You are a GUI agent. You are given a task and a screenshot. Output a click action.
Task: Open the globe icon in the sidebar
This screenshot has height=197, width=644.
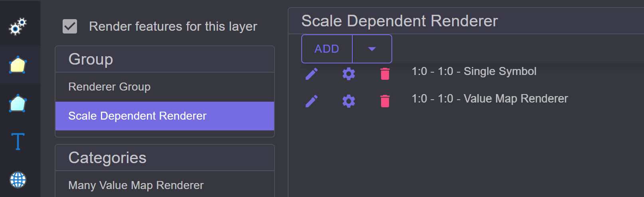pyautogui.click(x=18, y=180)
